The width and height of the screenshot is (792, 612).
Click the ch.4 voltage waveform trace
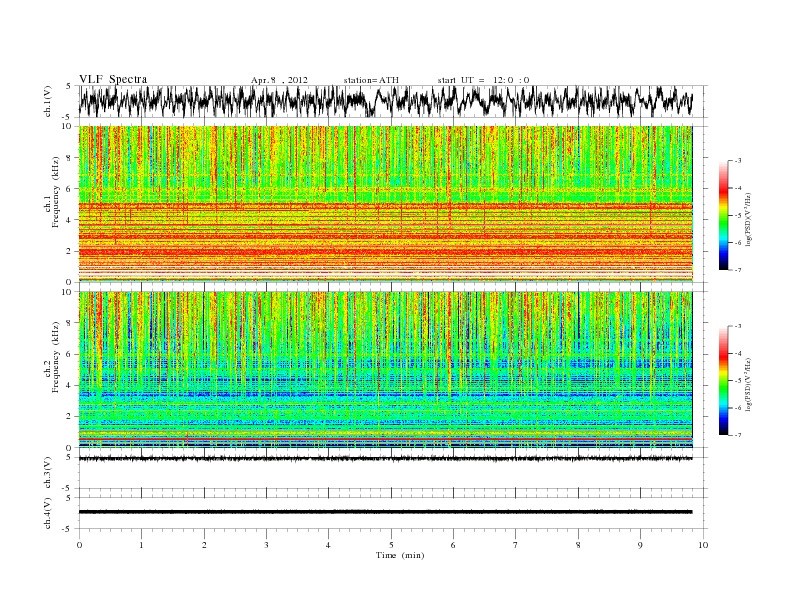pyautogui.click(x=385, y=512)
